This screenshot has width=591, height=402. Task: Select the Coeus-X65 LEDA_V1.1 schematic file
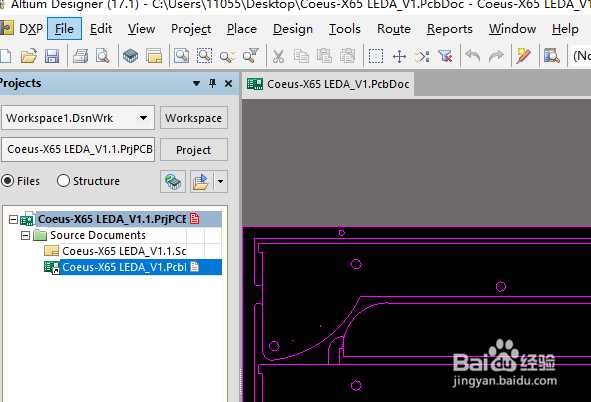pos(124,251)
